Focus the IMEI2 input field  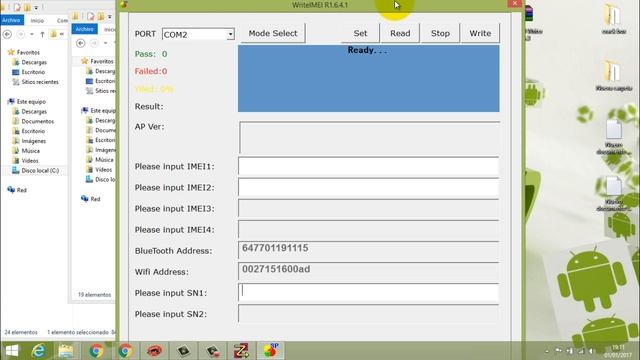[x=369, y=188]
